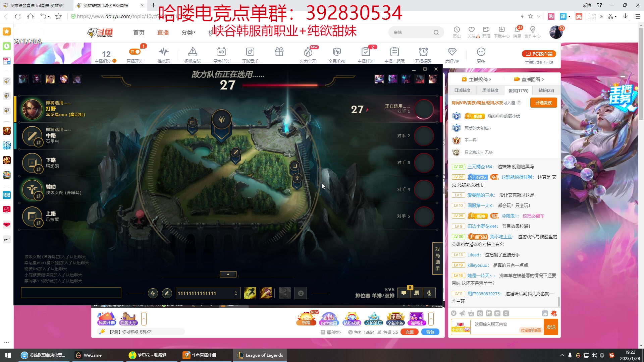Open the 推流码 stream key icon

pyautogui.click(x=163, y=52)
